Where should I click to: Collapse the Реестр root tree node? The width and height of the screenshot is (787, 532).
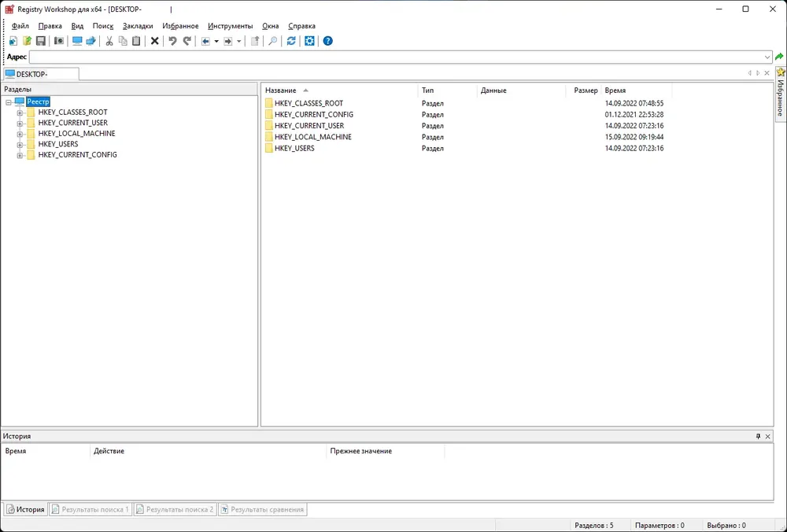click(9, 102)
